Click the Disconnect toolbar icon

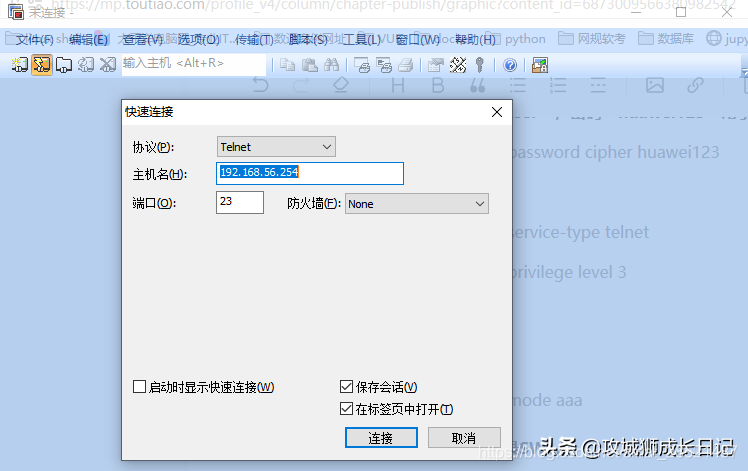tap(108, 65)
